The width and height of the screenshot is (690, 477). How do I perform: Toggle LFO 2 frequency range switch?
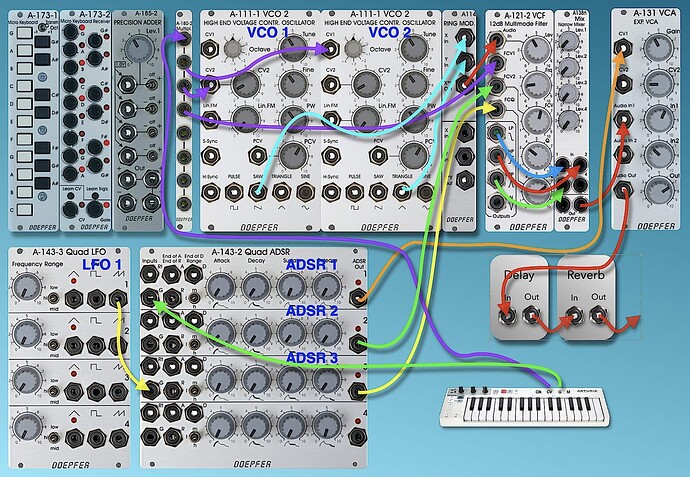[x=53, y=345]
